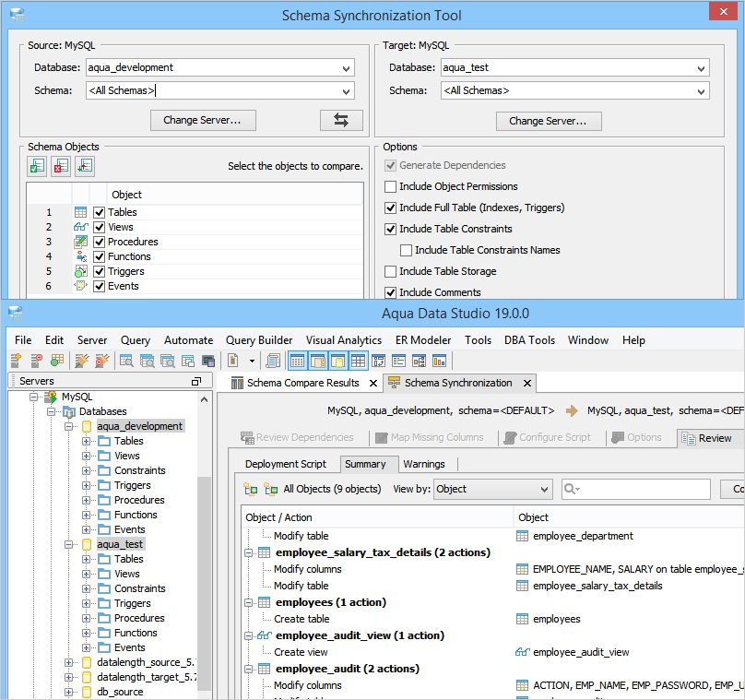Click source Change Server button
The width and height of the screenshot is (745, 700).
(x=203, y=120)
